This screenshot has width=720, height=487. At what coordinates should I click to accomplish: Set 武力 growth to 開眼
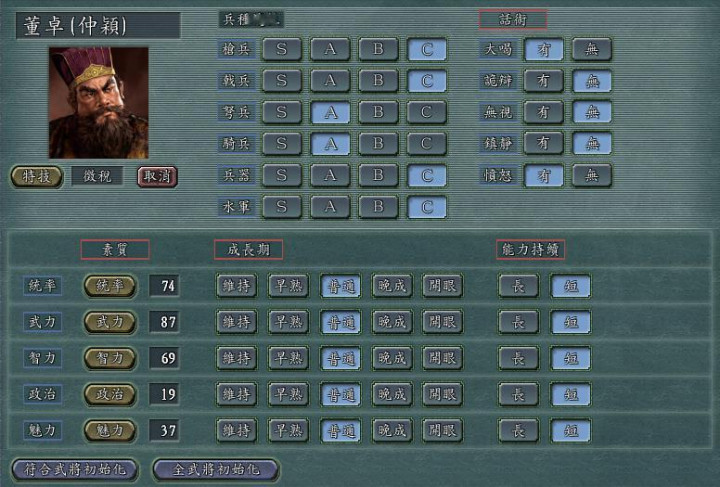click(442, 322)
